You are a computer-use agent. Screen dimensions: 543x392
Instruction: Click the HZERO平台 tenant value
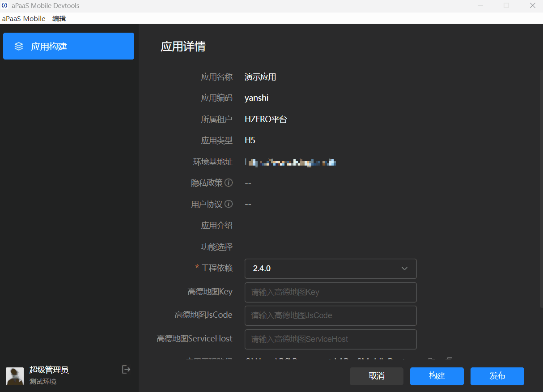click(266, 119)
